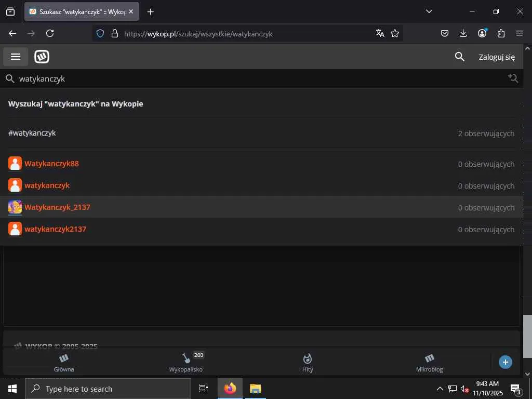Image resolution: width=532 pixels, height=399 pixels.
Task: Select the Szukasz "watykanczyk" tab
Action: coord(82,11)
